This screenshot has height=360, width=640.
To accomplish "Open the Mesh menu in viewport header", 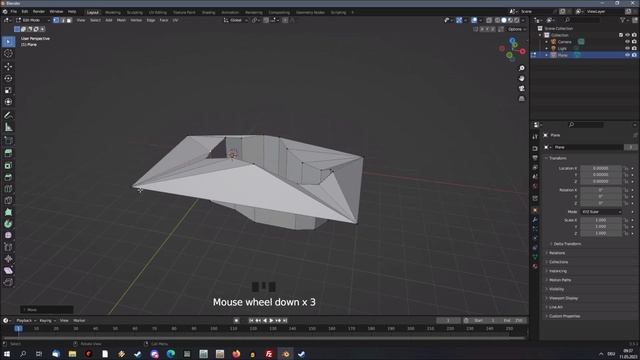I will pyautogui.click(x=121, y=20).
